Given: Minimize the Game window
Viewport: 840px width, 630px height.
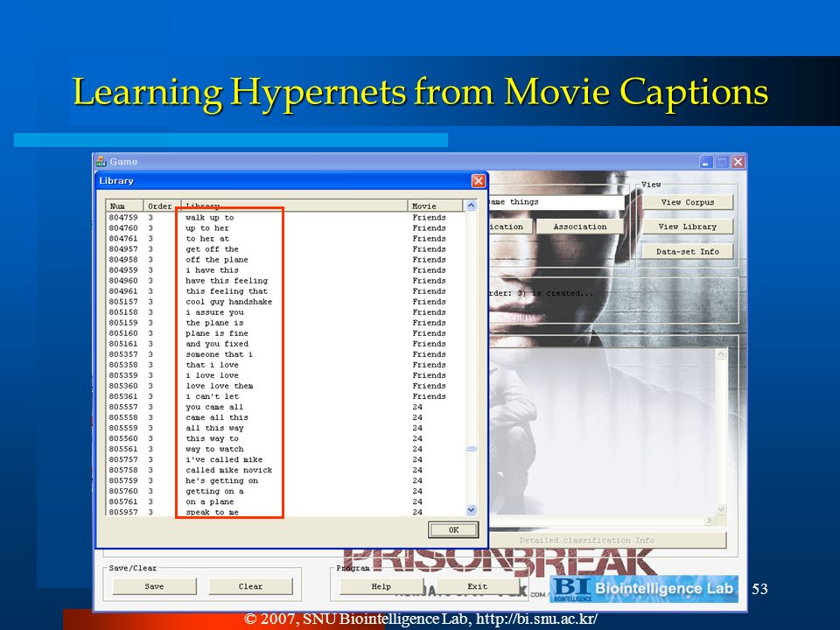Looking at the screenshot, I should pyautogui.click(x=706, y=162).
